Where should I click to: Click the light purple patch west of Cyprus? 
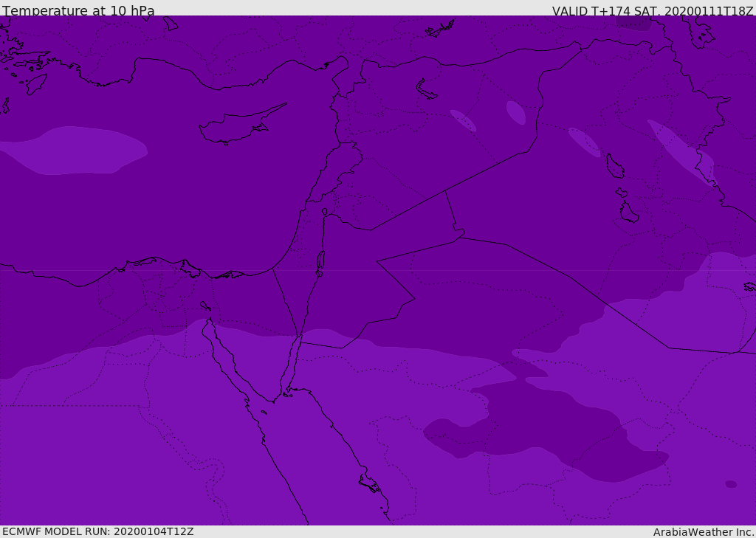coord(72,150)
